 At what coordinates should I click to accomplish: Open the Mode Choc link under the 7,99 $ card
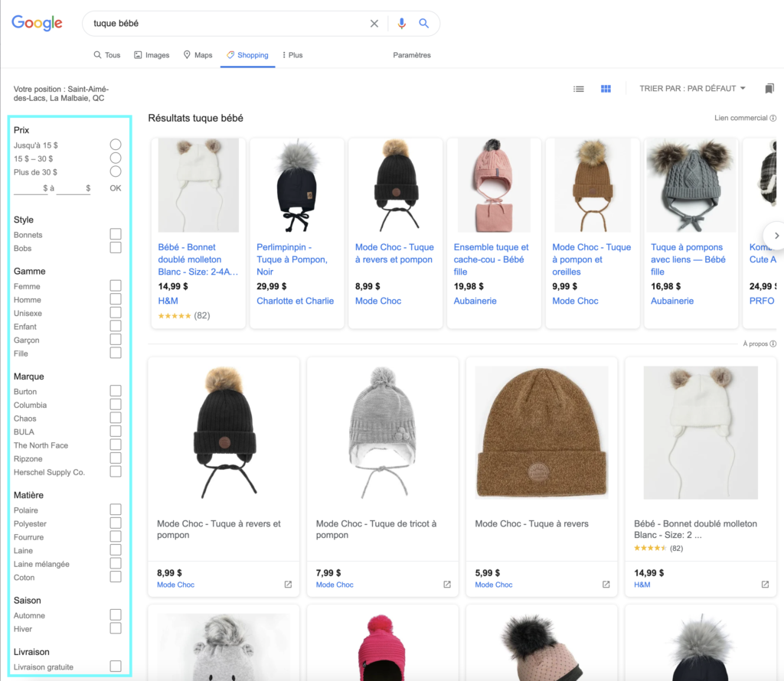(335, 585)
